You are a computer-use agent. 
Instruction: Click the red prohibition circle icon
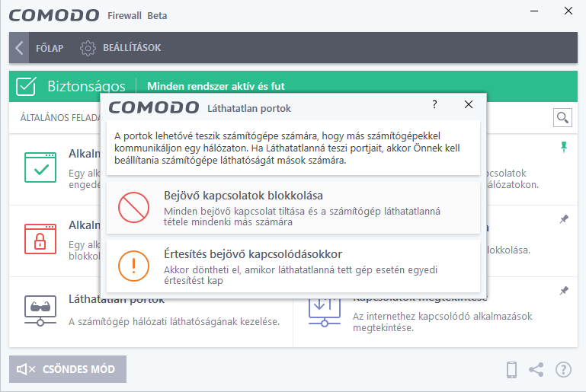(x=134, y=208)
